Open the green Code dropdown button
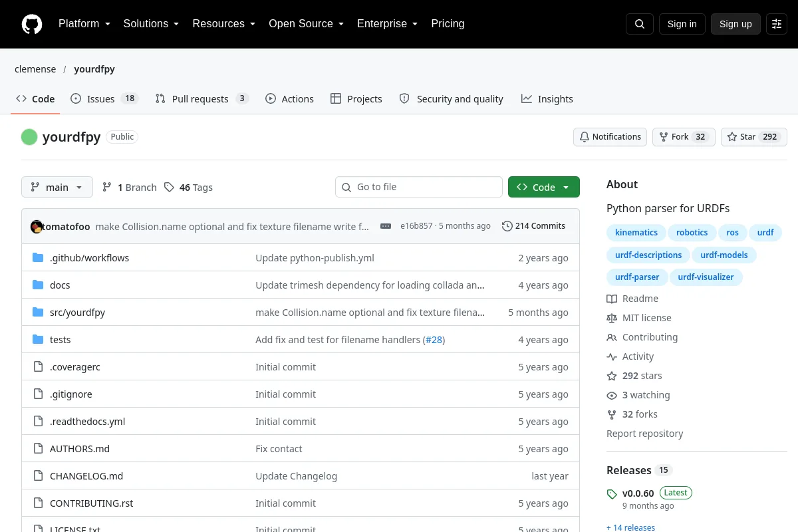The image size is (798, 532). point(544,187)
